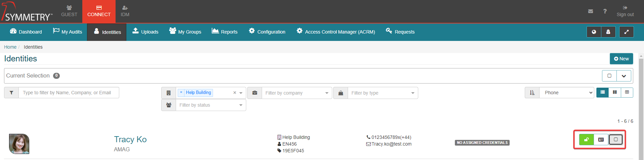
Task: Clear all building filter selections
Action: pos(234,93)
